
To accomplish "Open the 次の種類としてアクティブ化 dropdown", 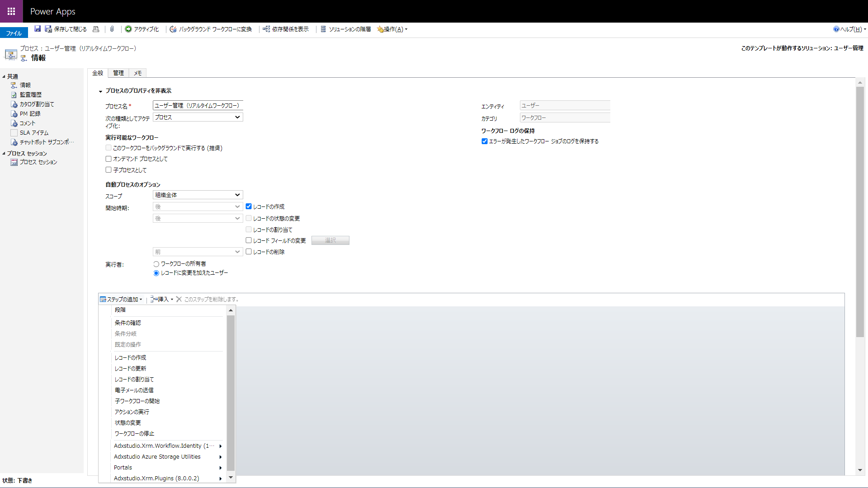I will (198, 117).
